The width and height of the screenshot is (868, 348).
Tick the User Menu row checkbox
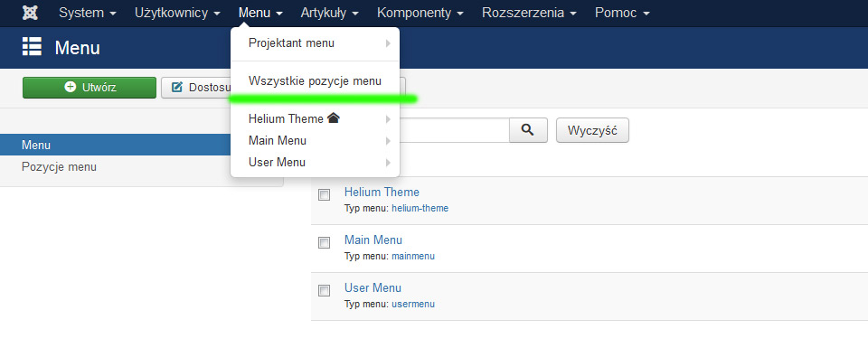pos(324,290)
